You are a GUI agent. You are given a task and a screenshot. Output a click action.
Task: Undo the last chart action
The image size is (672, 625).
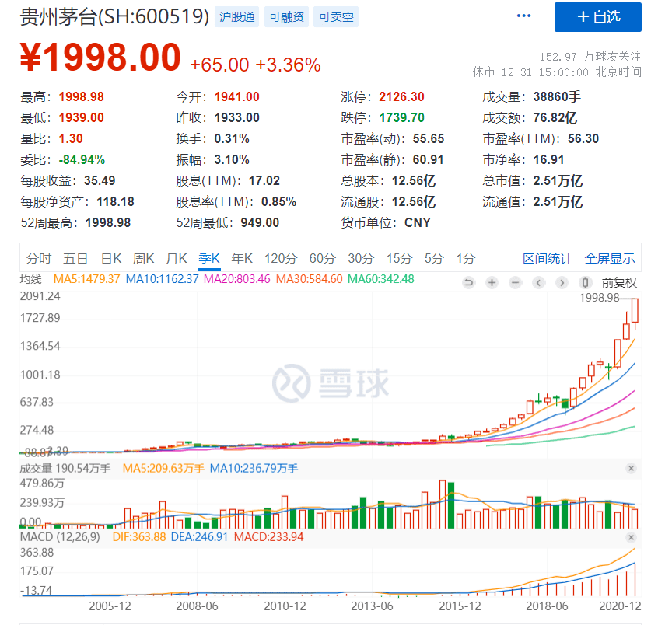(x=469, y=283)
